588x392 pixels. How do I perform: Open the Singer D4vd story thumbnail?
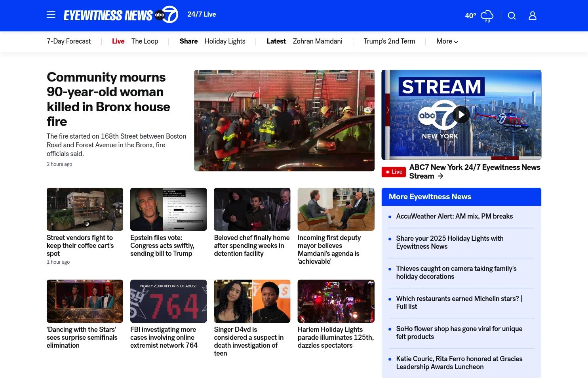(x=252, y=301)
